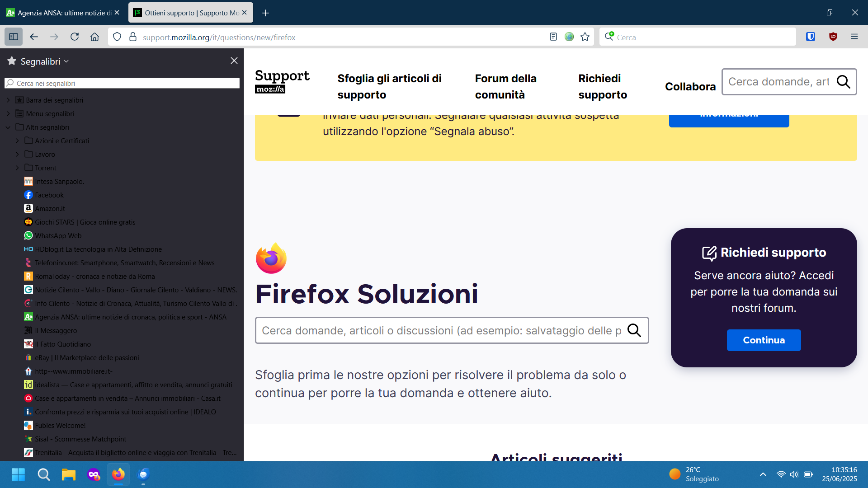Open uBlock Origin extension icon
Image resolution: width=868 pixels, height=488 pixels.
[x=833, y=37]
